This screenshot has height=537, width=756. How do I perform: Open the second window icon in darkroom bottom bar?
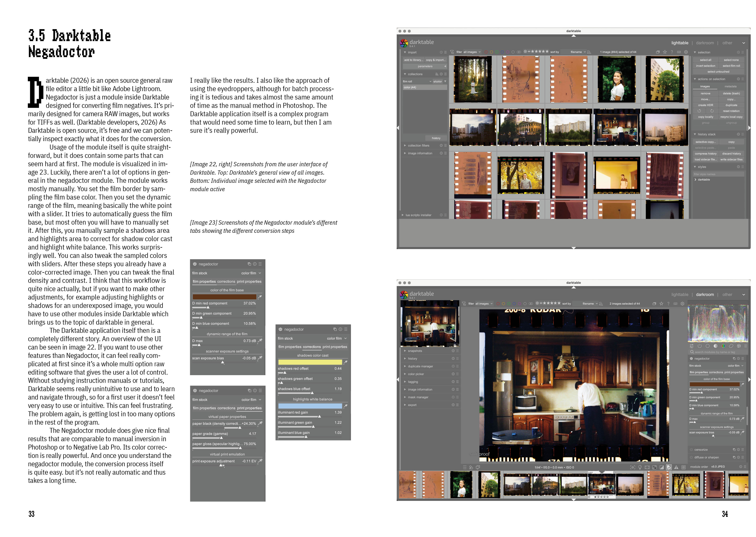[478, 467]
